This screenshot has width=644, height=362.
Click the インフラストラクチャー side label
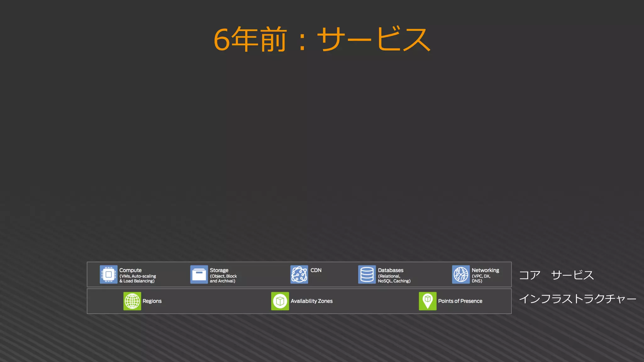point(577,299)
